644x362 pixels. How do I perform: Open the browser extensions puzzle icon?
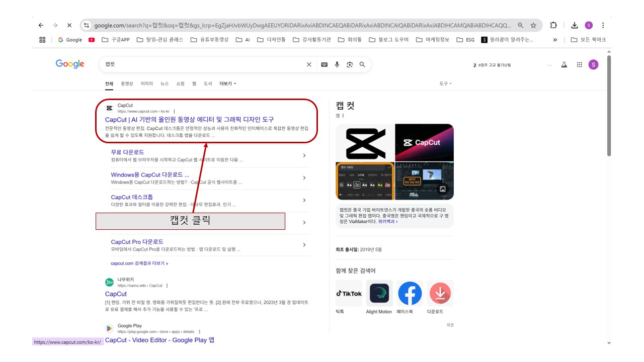click(553, 25)
